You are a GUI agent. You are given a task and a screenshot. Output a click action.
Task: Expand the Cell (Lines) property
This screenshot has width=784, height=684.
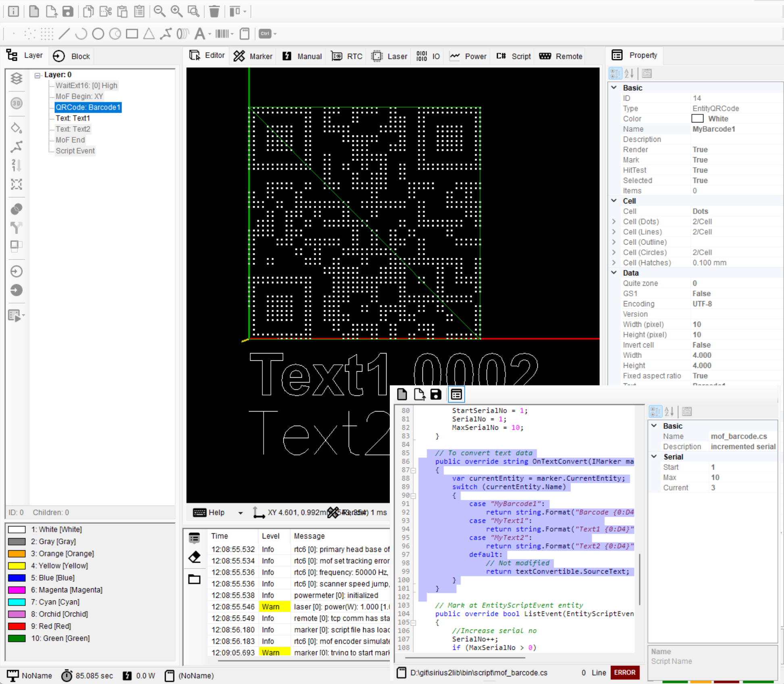pos(614,232)
